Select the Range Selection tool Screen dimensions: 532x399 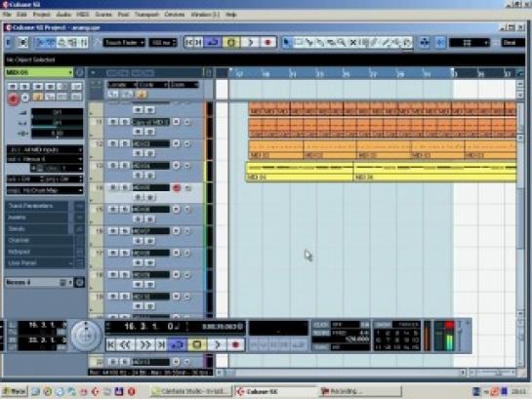point(299,43)
